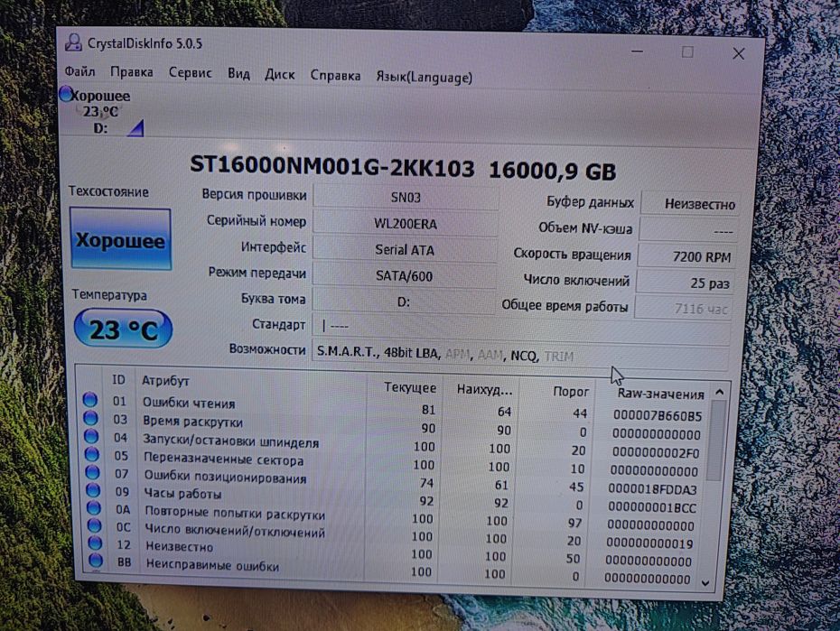Click the SMART list scroll down arrow
Image resolution: width=840 pixels, height=631 pixels.
tap(705, 583)
